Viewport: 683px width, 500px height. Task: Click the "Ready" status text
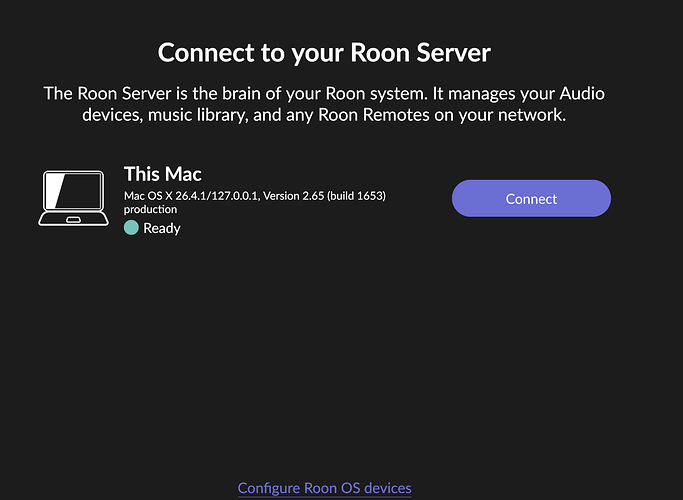point(162,228)
